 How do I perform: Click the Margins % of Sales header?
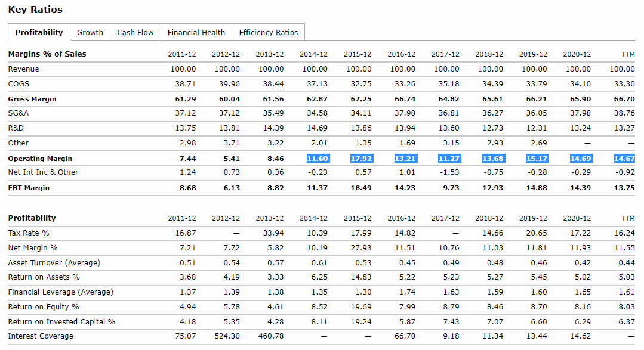(x=47, y=54)
